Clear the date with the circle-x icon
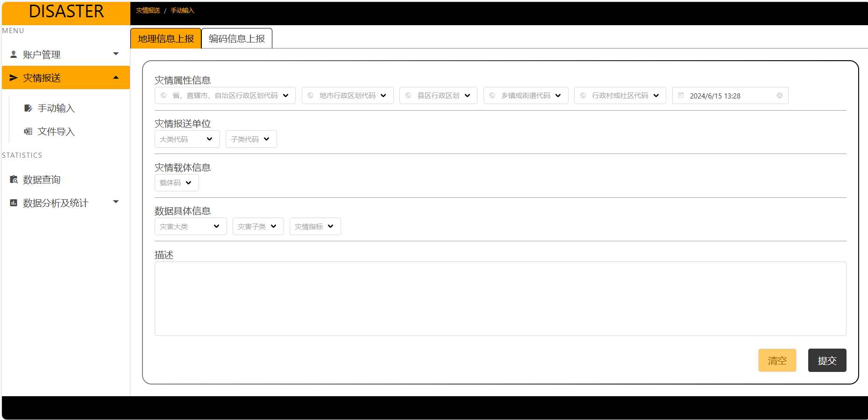868x420 pixels. pos(780,96)
